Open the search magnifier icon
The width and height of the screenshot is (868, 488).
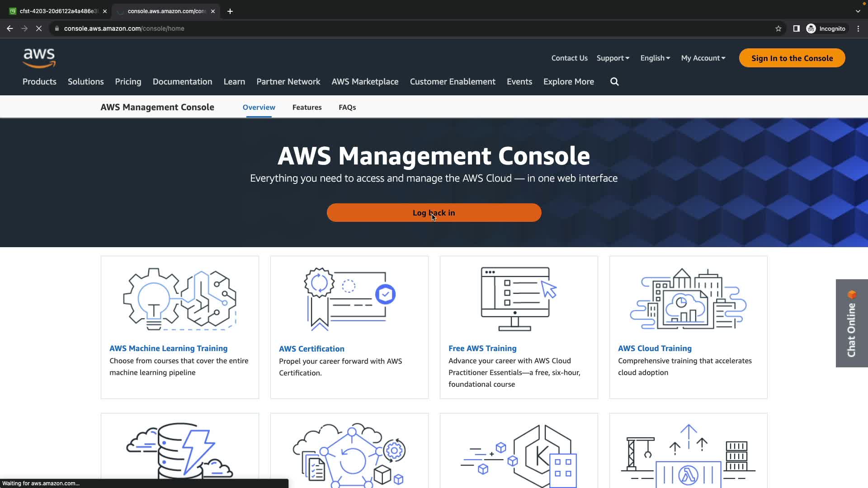[x=614, y=82]
